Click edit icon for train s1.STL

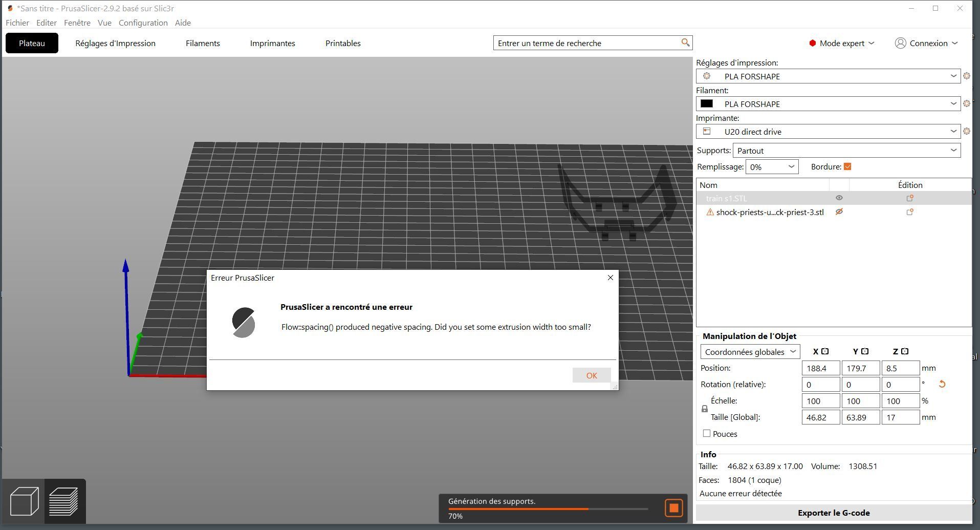tap(910, 198)
